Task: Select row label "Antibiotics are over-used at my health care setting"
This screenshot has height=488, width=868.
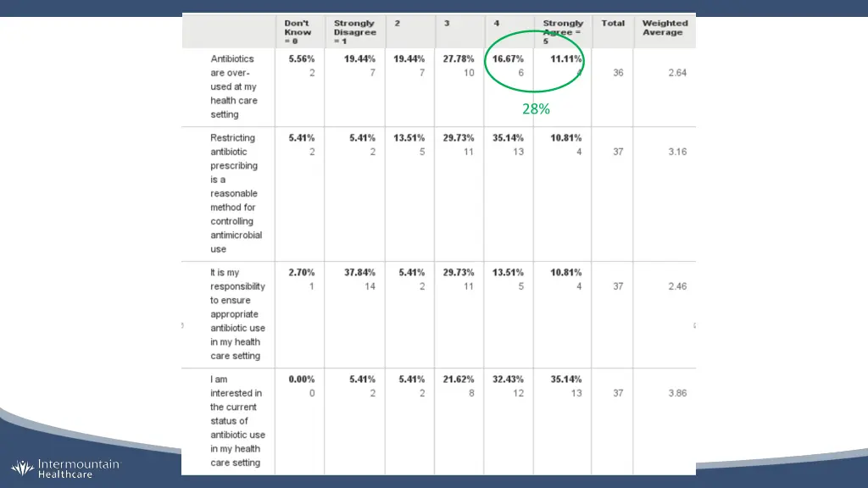Action: (234, 86)
